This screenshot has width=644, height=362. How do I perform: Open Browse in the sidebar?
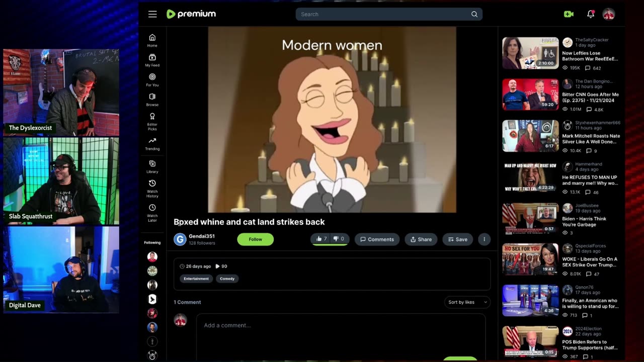152,100
